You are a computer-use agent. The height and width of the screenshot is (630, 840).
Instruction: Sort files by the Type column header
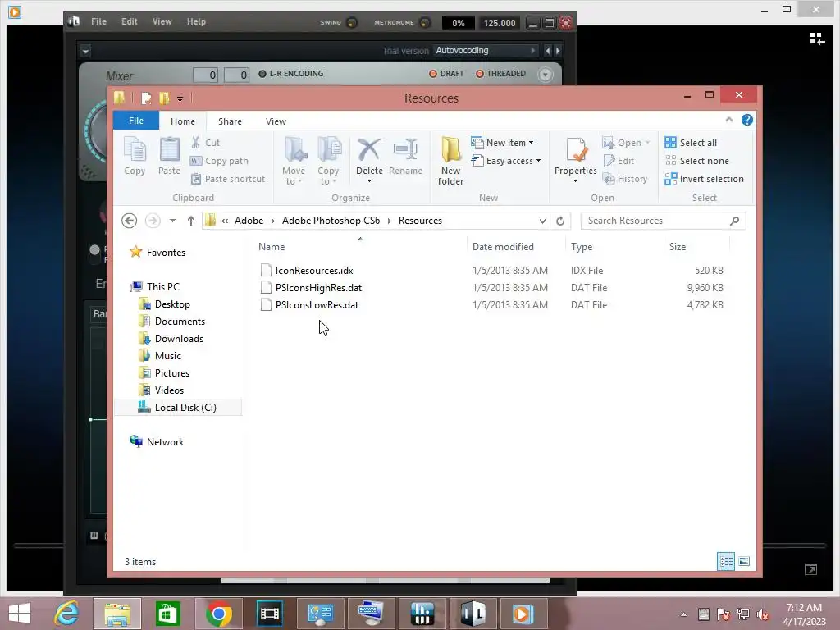point(615,246)
